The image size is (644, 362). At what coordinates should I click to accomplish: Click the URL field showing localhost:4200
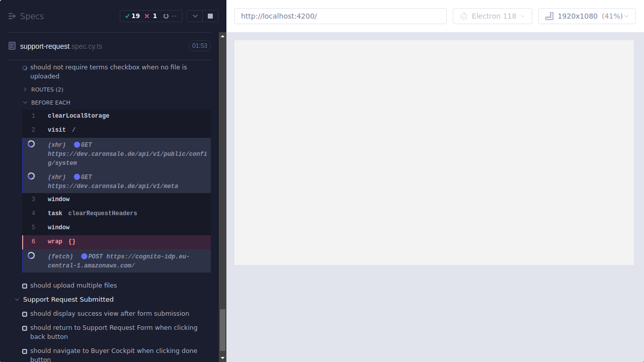[340, 16]
